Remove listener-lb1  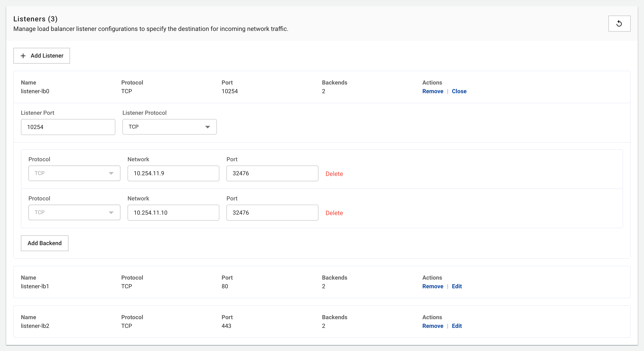pyautogui.click(x=432, y=286)
